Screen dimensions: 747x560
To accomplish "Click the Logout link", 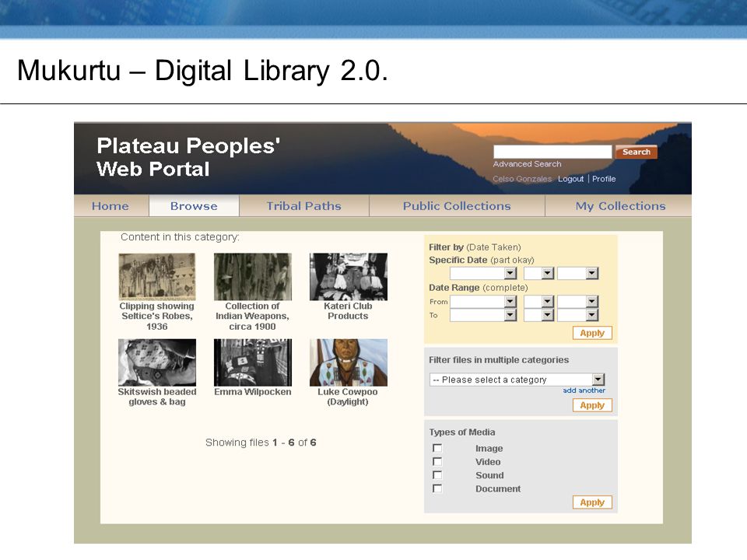I will pyautogui.click(x=570, y=179).
